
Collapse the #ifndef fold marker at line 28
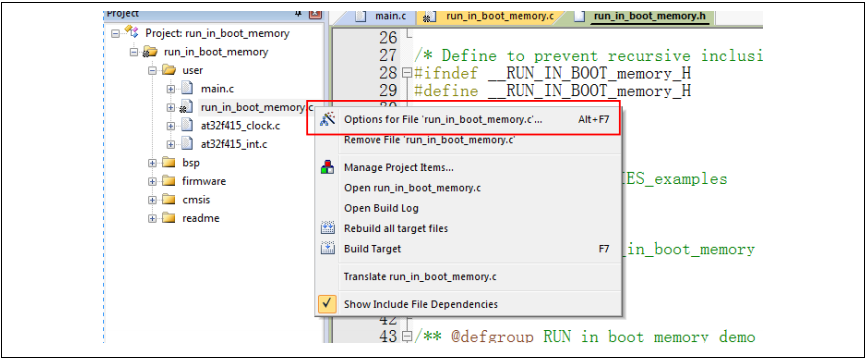coord(407,72)
